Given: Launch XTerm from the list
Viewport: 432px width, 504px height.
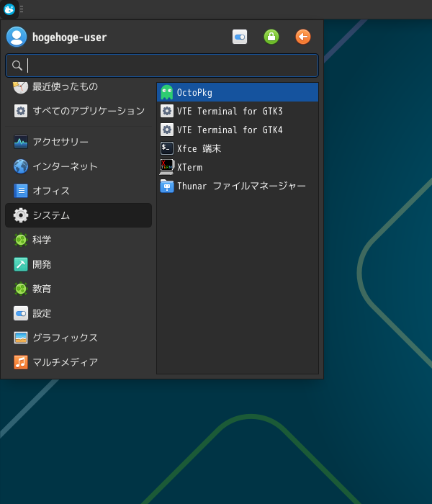Looking at the screenshot, I should (189, 167).
